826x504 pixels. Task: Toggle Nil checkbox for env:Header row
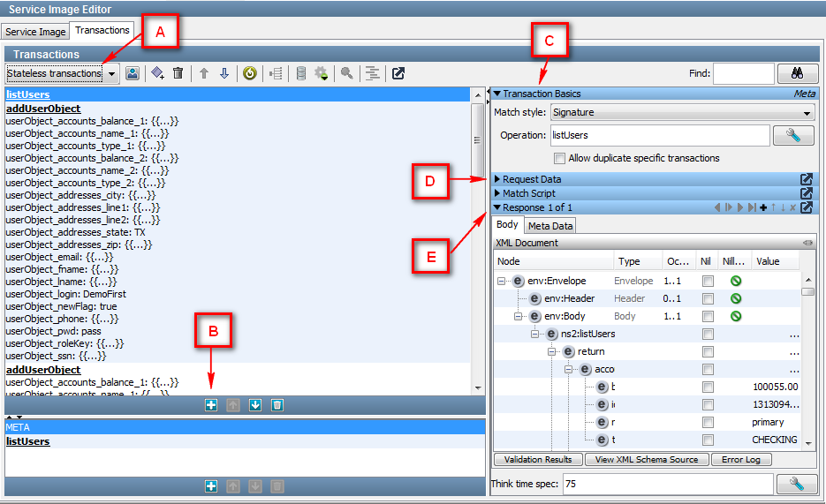708,299
